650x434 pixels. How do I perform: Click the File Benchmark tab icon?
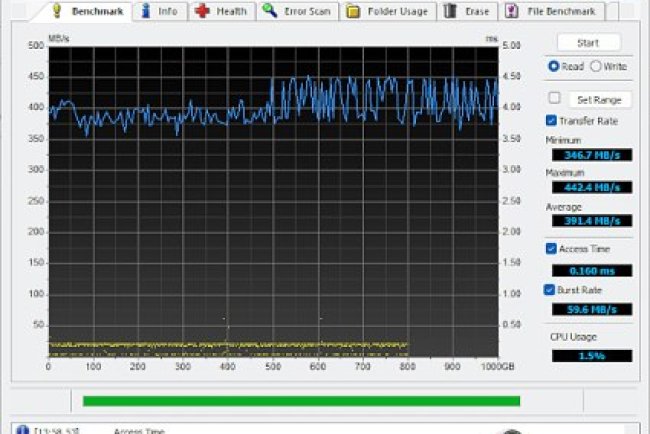(x=512, y=11)
